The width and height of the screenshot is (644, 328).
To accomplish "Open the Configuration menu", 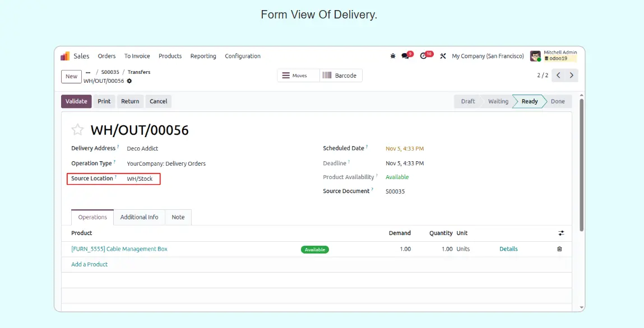I will click(x=242, y=56).
